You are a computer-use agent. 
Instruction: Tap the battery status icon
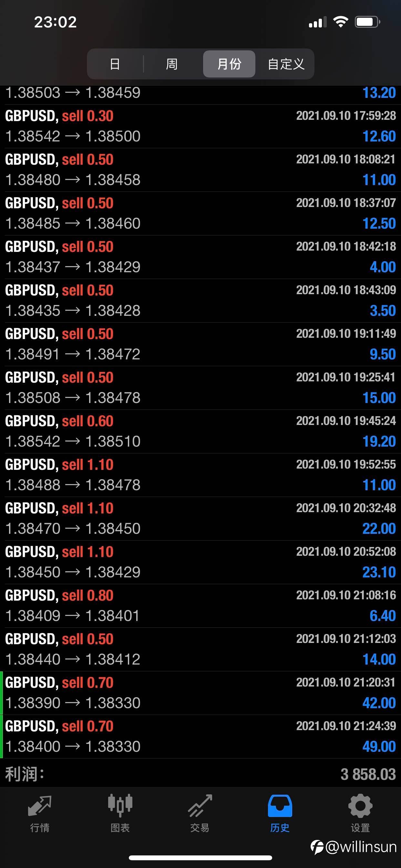(x=367, y=22)
